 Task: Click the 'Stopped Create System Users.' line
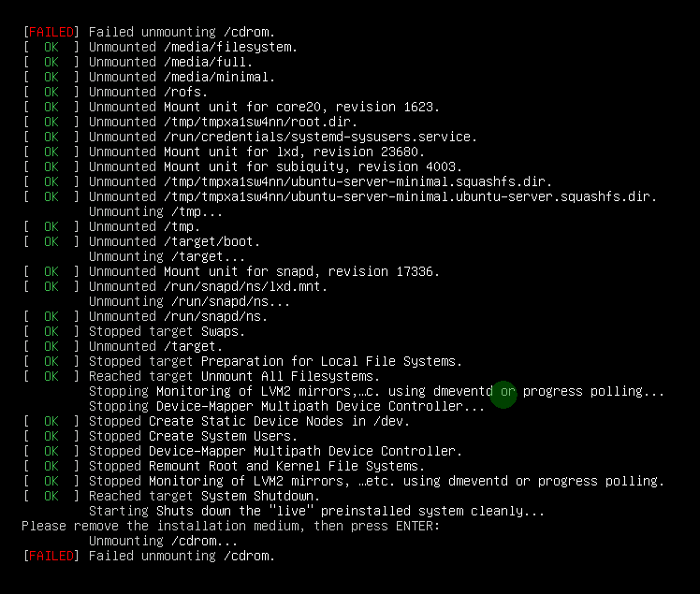pos(193,436)
